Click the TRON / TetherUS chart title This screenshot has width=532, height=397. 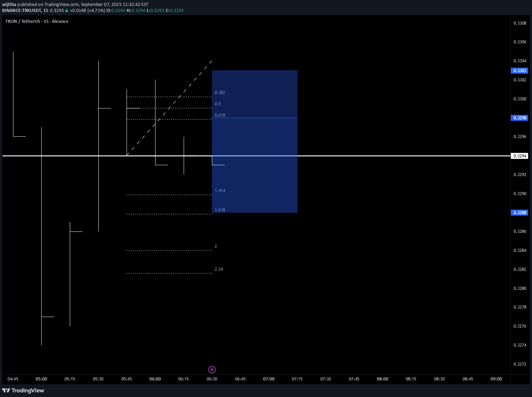[x=37, y=21]
